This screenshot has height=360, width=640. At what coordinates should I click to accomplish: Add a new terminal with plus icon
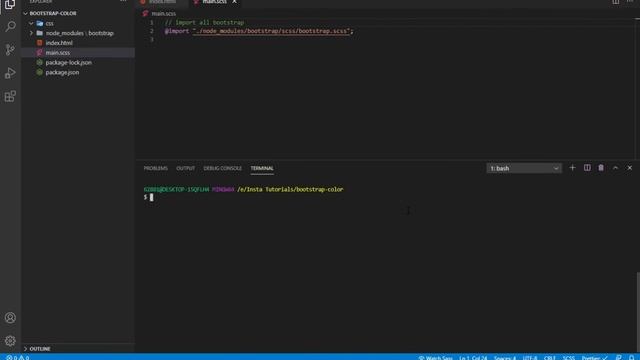572,168
